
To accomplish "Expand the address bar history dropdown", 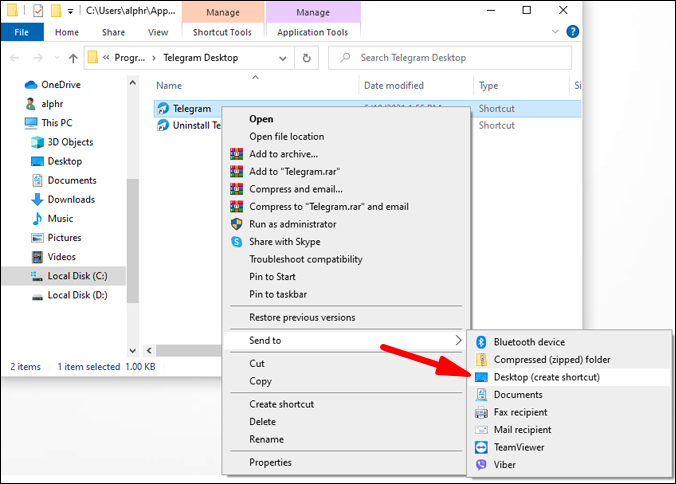I will (283, 58).
